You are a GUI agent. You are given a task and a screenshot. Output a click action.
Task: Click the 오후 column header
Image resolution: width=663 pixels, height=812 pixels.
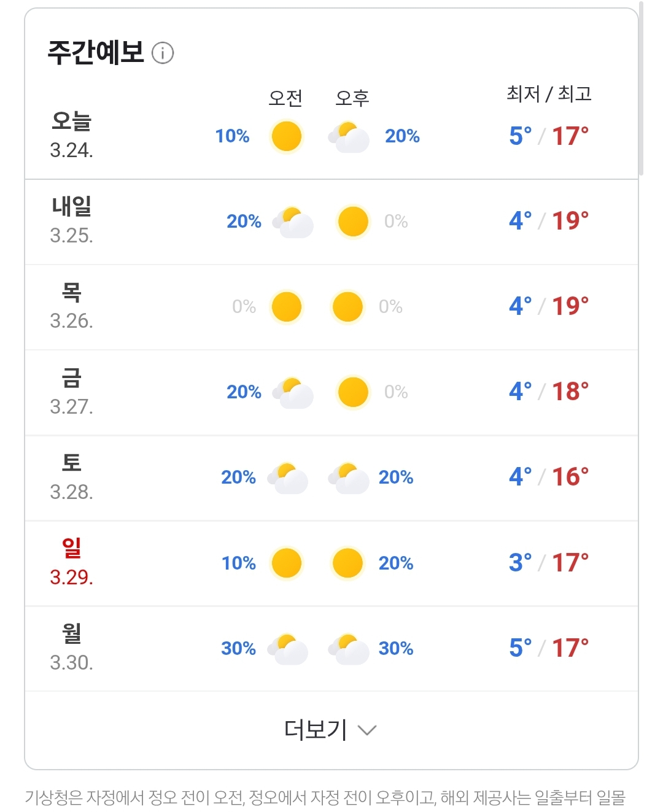352,98
